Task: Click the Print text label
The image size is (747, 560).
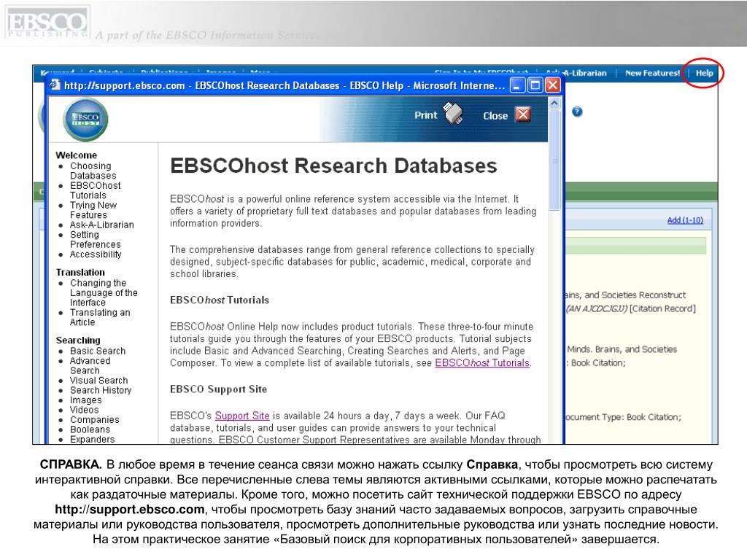Action: [x=425, y=115]
